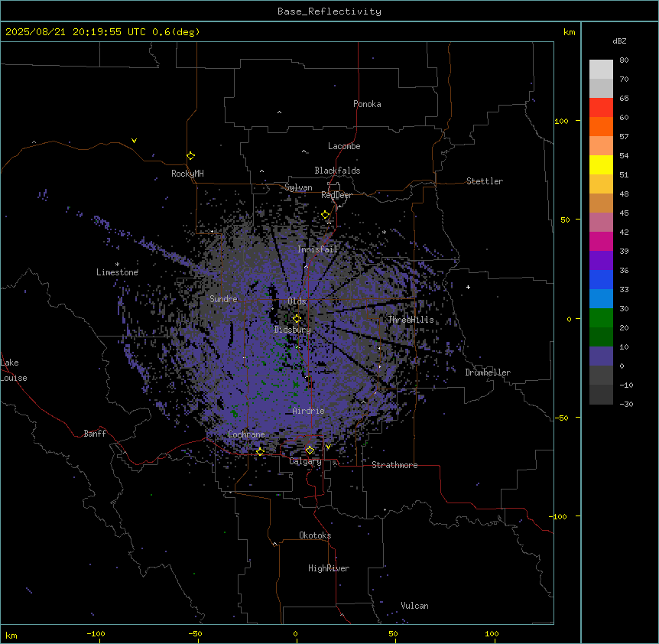Select the orange 60 dBZ color swatch
The height and width of the screenshot is (644, 659).
coord(601,126)
